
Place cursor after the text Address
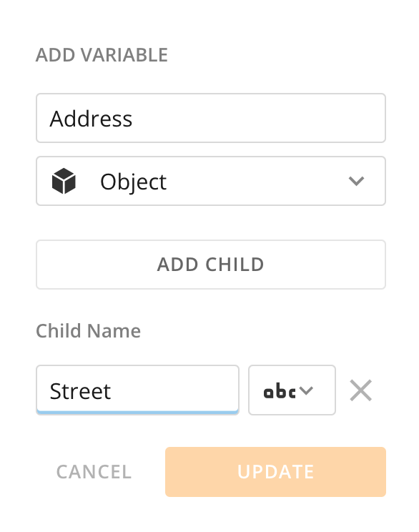(133, 119)
